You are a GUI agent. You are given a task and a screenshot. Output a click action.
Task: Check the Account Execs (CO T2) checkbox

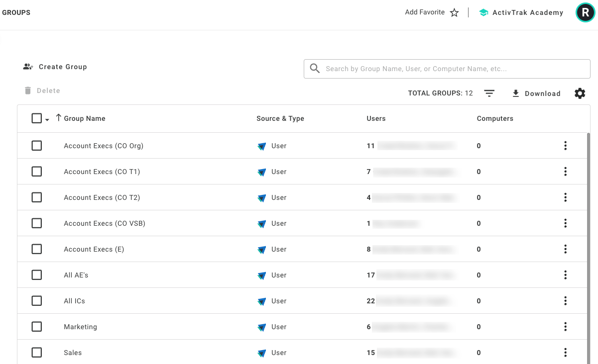pos(36,197)
